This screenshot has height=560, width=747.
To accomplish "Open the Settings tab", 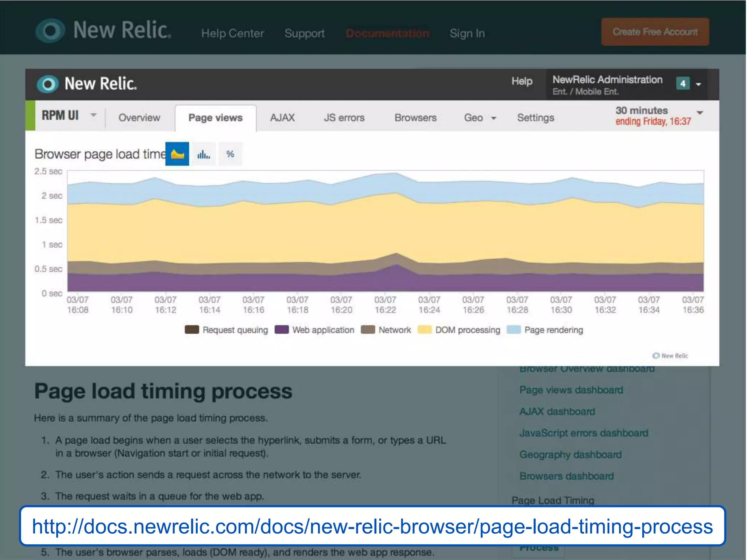I will click(x=535, y=118).
